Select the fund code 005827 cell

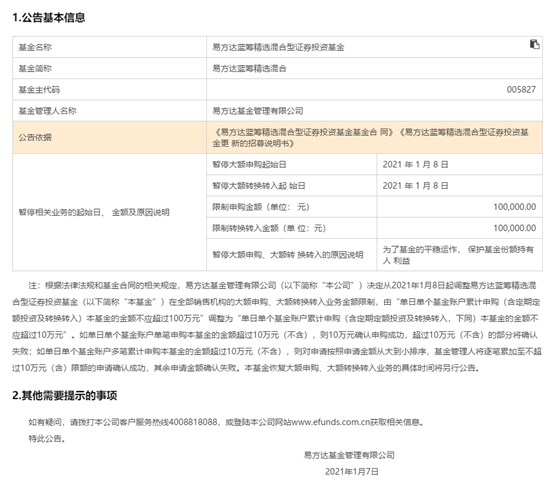[375, 89]
